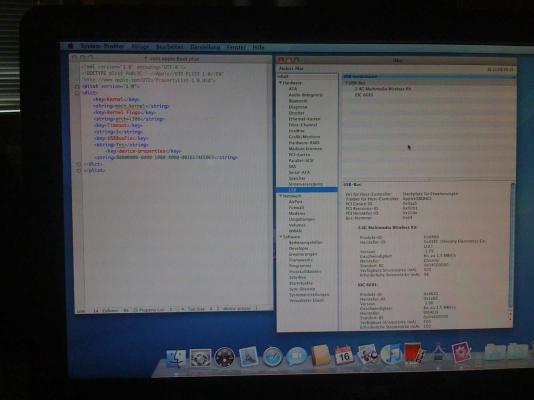
Task: Open iCal calendar icon showing 16
Action: tap(343, 355)
